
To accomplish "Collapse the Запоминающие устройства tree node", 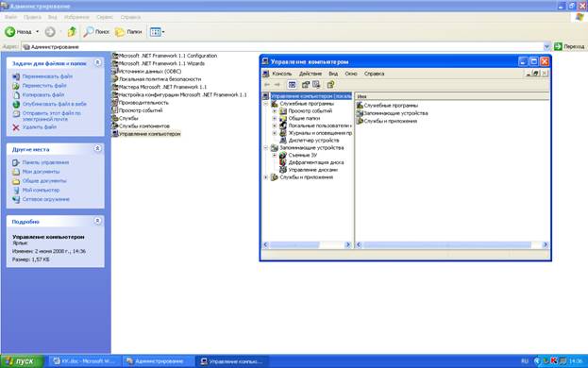I will 266,147.
